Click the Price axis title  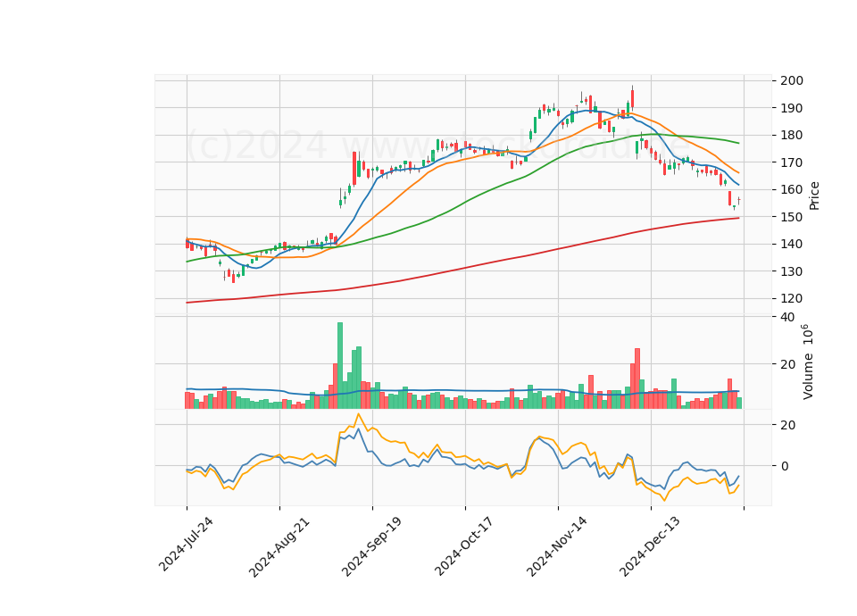tap(814, 196)
